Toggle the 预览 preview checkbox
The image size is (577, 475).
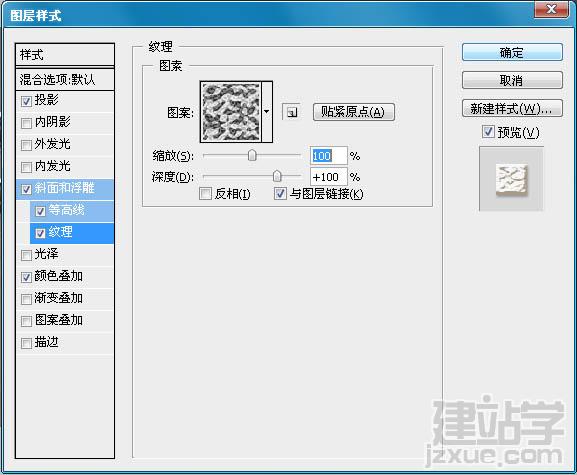pyautogui.click(x=488, y=132)
